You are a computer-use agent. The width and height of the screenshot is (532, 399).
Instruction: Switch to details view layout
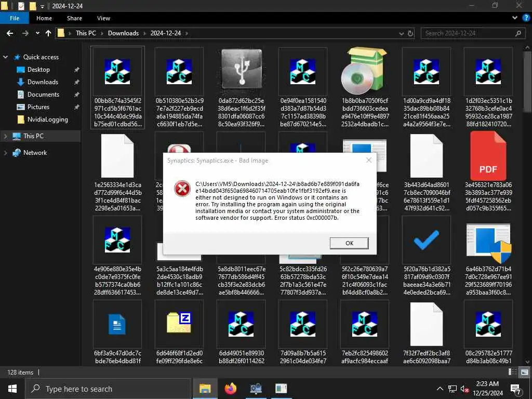click(512, 372)
